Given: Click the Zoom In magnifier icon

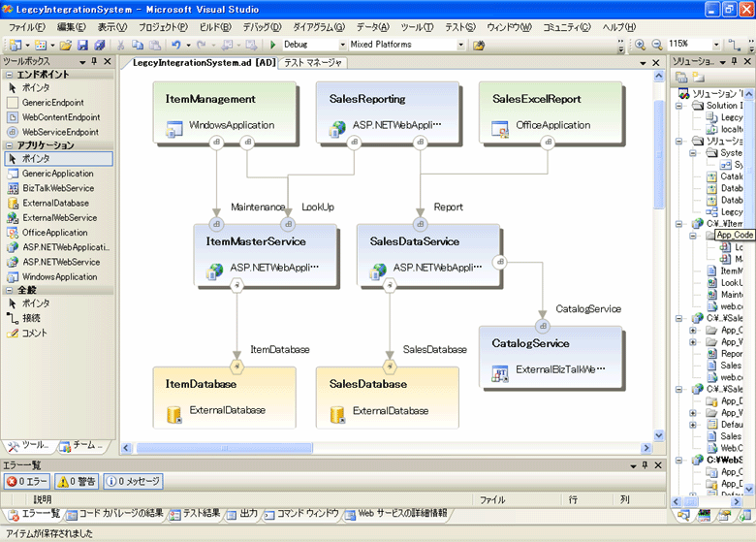Looking at the screenshot, I should 640,45.
